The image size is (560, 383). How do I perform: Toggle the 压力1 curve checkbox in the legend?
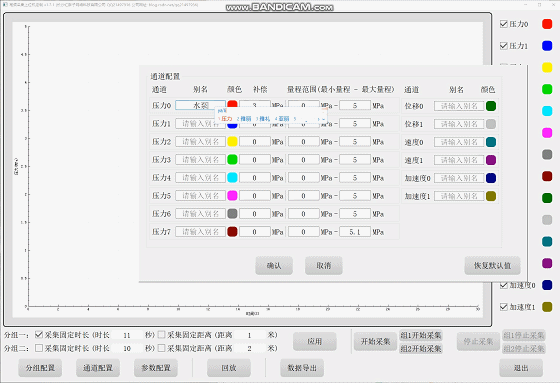(x=504, y=46)
